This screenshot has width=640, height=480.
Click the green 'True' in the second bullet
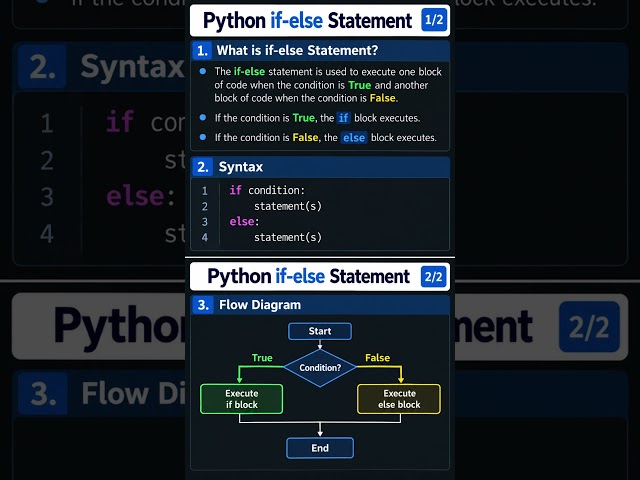(x=304, y=118)
